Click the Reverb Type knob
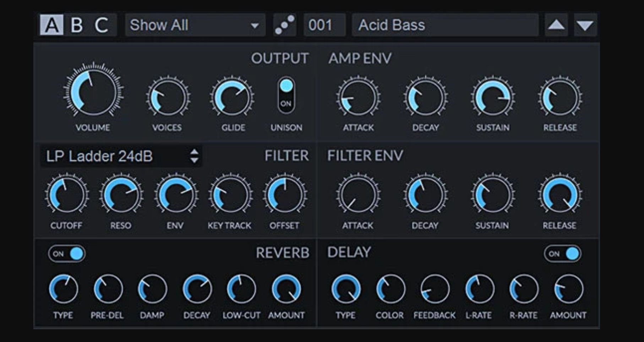 tap(64, 289)
